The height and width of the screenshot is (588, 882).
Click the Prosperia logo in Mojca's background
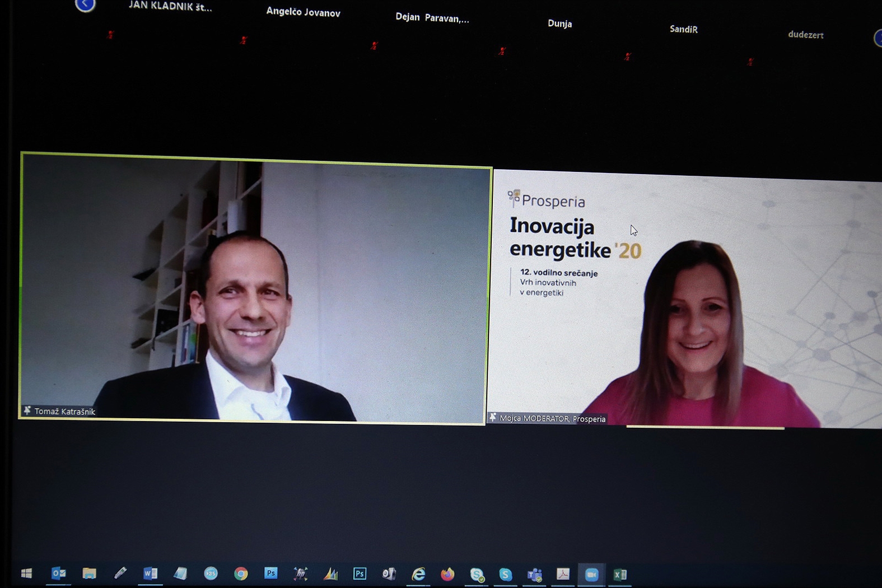(x=546, y=199)
